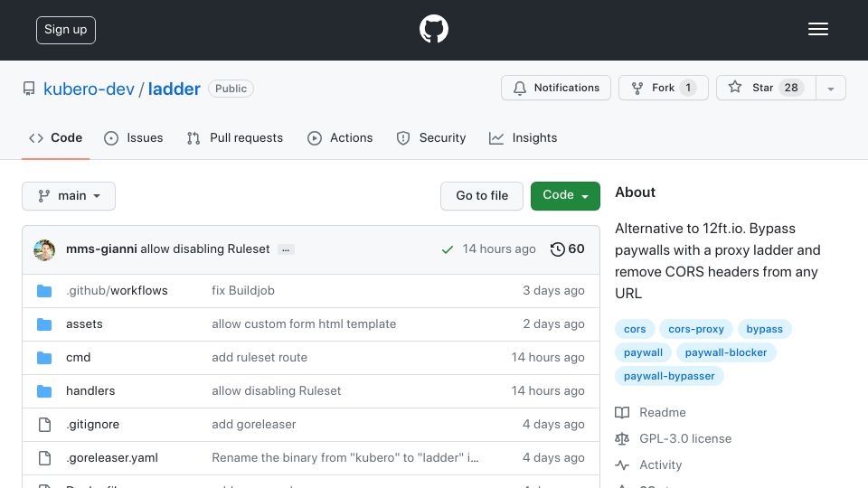Viewport: 868px width, 488px height.
Task: Click the license scales icon
Action: (x=622, y=439)
